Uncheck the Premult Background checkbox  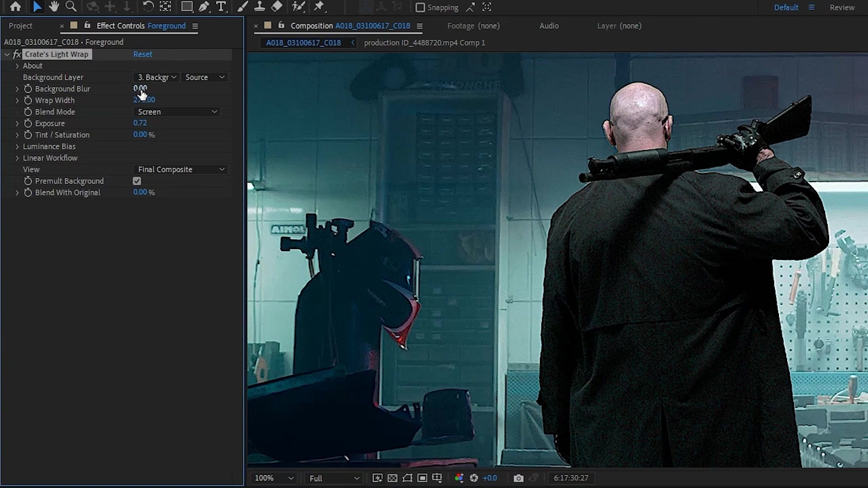click(137, 181)
